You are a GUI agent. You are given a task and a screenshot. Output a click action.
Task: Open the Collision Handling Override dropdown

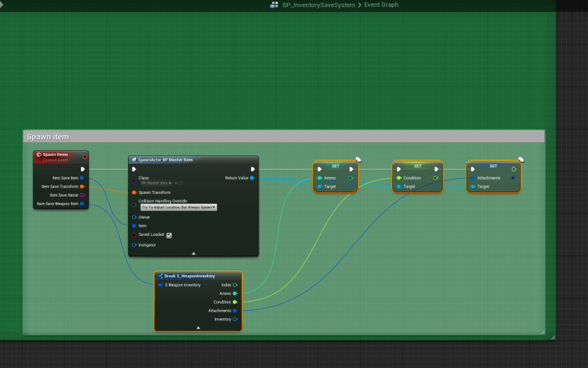179,207
